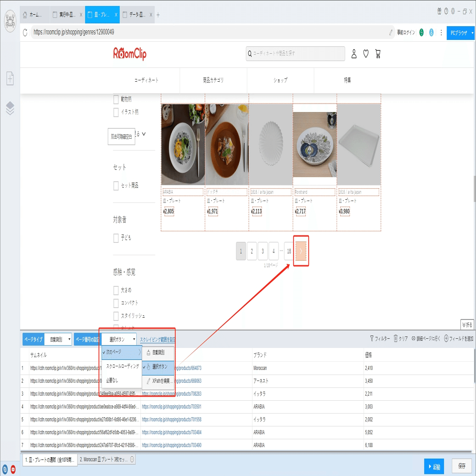476x476 pixels.
Task: Click the RoomClip search input field
Action: tap(295, 53)
